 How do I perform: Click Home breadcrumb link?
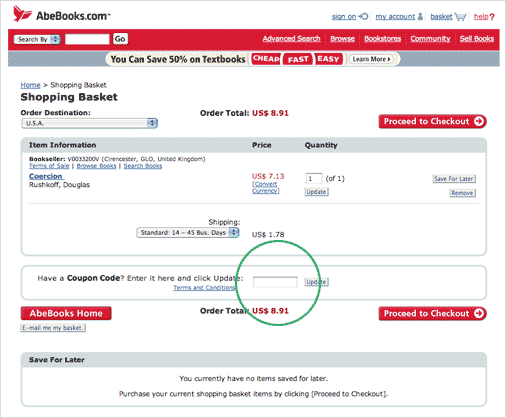pyautogui.click(x=30, y=85)
